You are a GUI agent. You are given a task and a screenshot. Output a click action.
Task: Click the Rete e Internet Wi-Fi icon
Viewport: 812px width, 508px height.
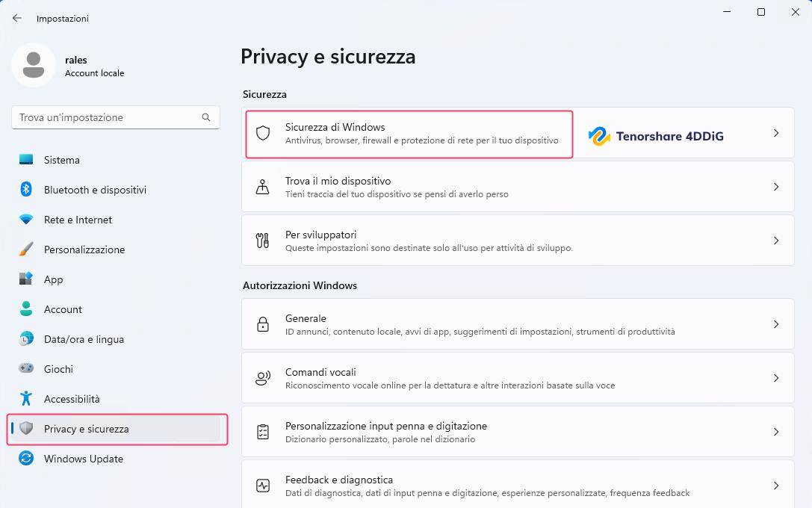coord(26,220)
